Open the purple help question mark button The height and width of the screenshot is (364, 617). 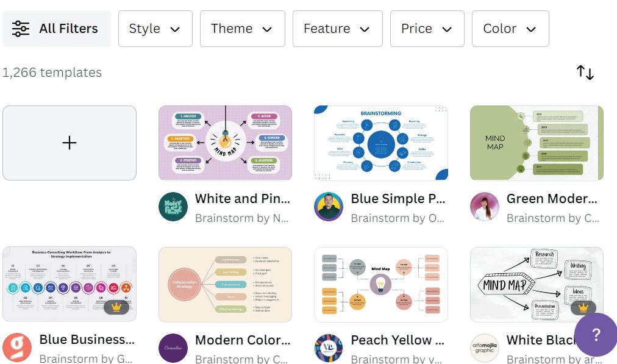click(x=596, y=334)
